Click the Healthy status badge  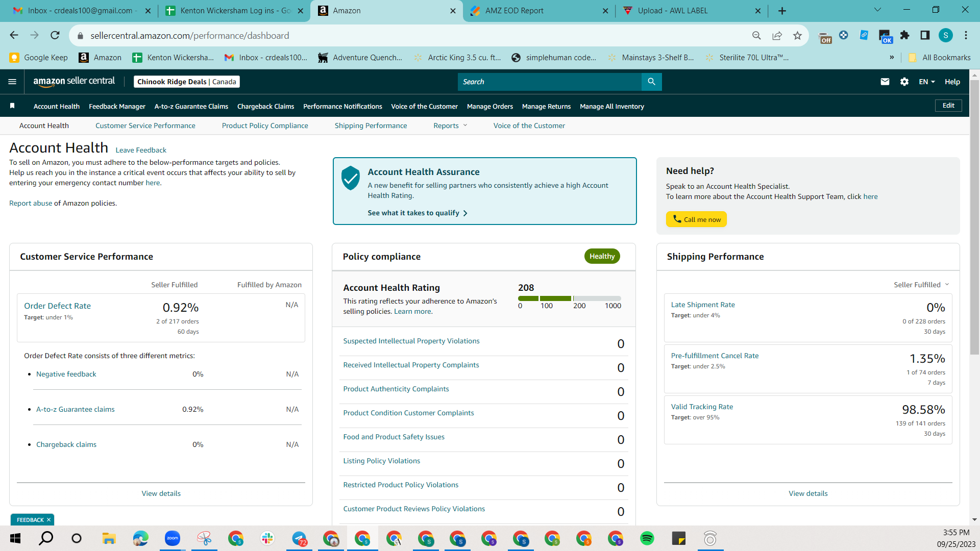(x=602, y=256)
